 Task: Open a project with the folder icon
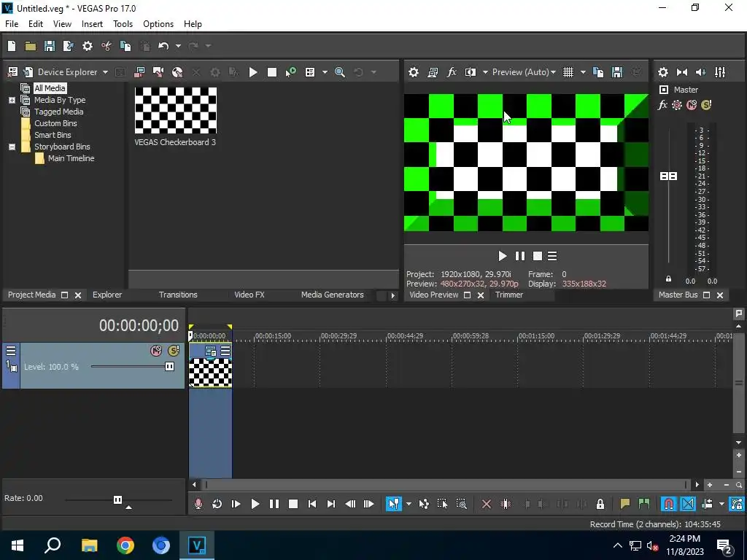pos(31,46)
